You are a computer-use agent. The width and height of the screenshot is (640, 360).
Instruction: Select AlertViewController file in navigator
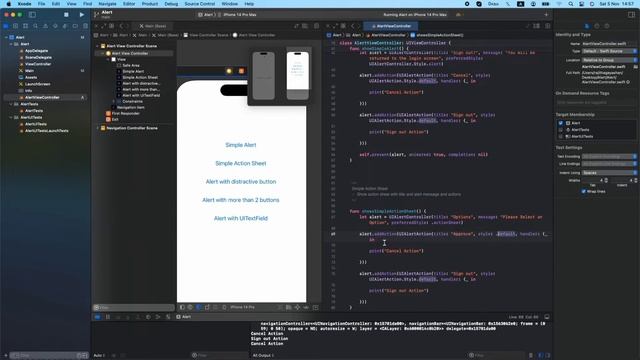pos(42,98)
